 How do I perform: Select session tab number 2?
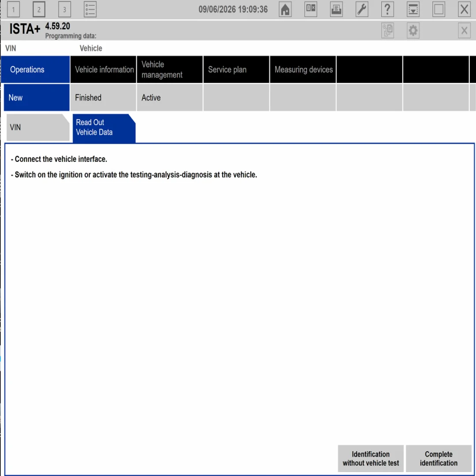pos(39,9)
